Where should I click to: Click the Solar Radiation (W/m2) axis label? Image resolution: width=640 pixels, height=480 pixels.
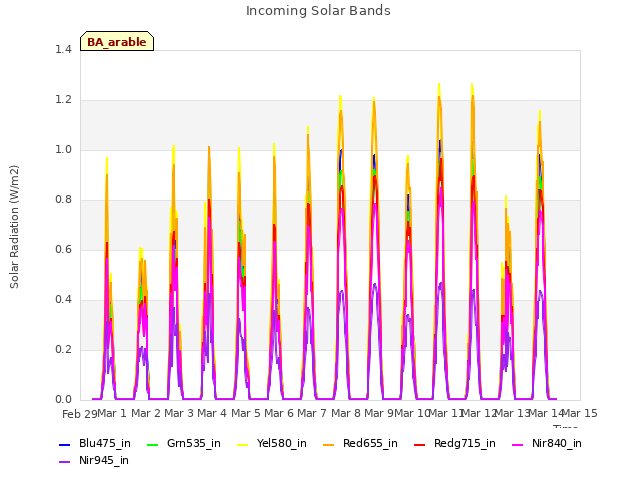[x=14, y=227]
